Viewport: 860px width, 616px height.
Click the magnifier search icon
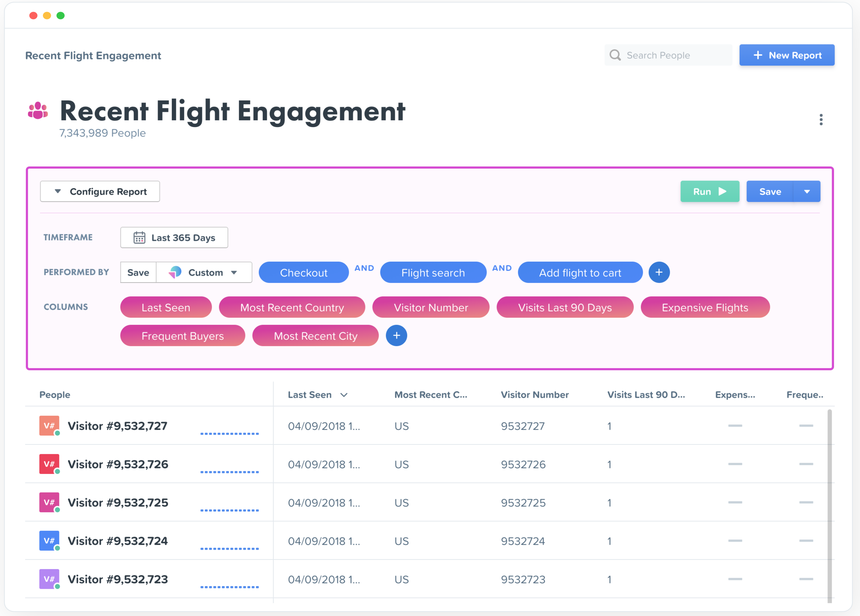[615, 55]
